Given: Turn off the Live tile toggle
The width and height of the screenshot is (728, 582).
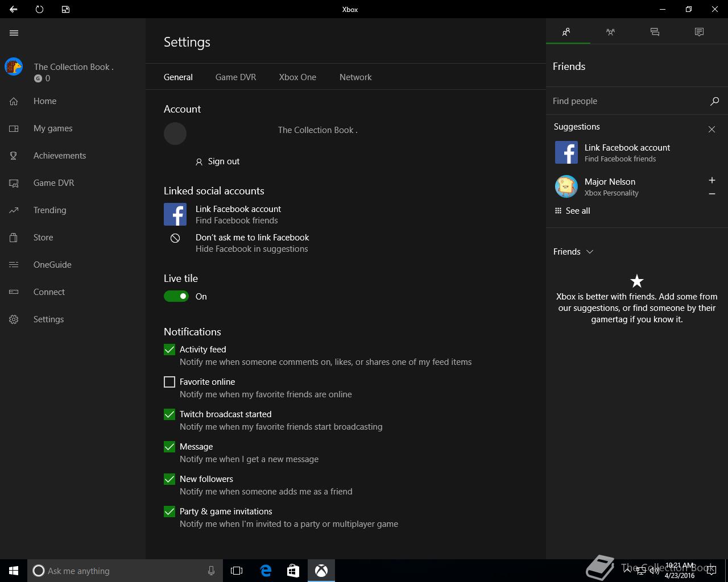Looking at the screenshot, I should click(x=176, y=296).
